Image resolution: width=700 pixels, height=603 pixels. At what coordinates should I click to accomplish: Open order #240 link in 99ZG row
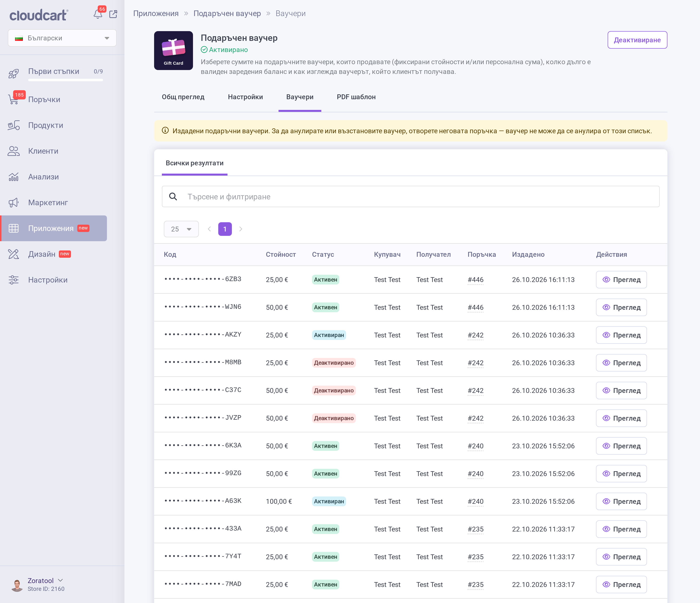[475, 474]
